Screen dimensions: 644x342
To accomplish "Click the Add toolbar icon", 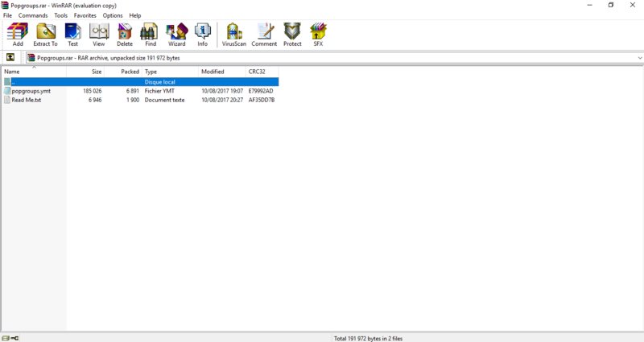I will point(18,34).
